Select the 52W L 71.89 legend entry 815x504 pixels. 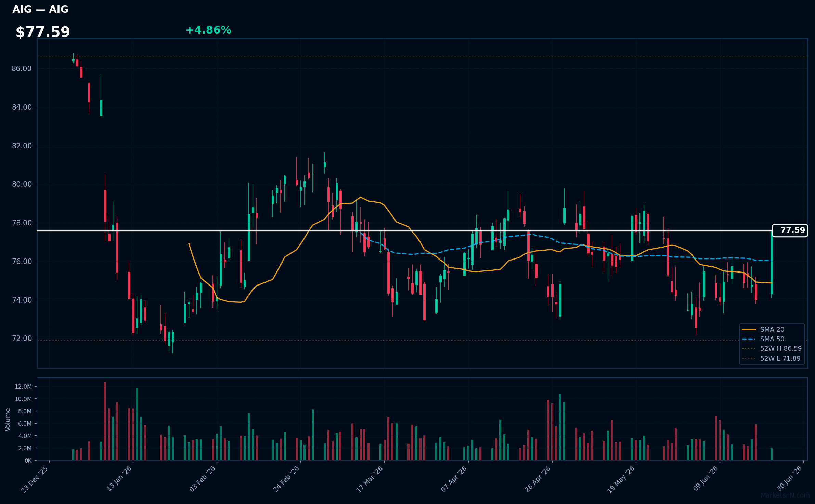771,358
